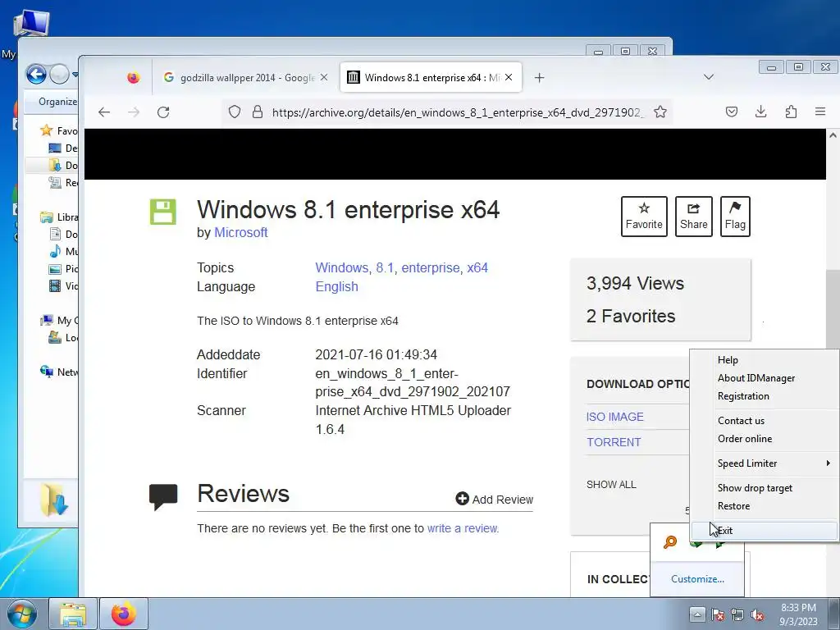The width and height of the screenshot is (840, 630).
Task: Click the orange key icon in tray popup
Action: (670, 542)
